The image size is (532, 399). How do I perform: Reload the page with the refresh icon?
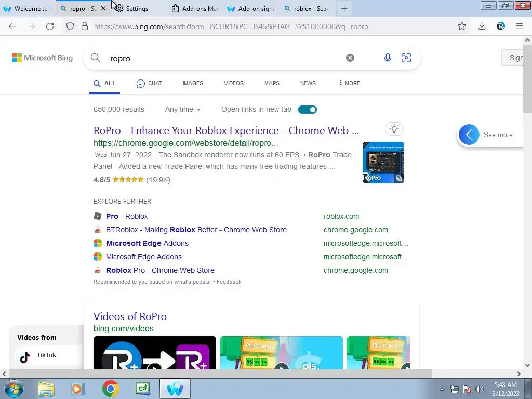tap(50, 26)
